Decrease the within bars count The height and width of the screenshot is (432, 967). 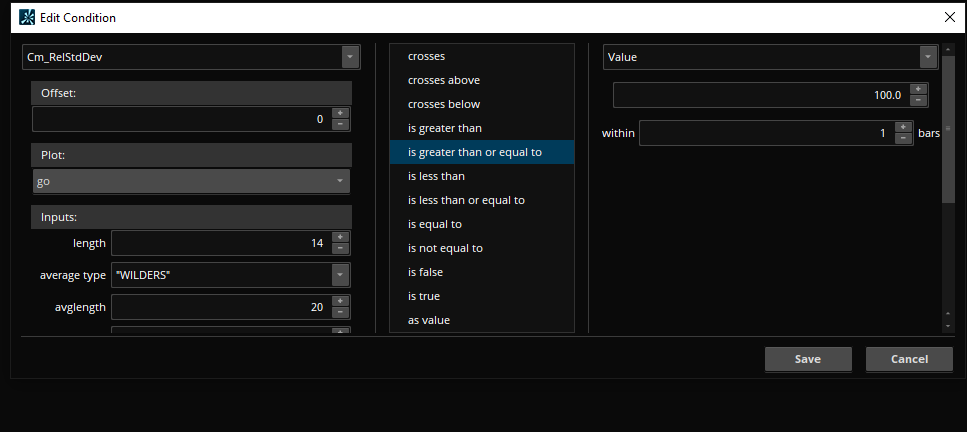[904, 139]
